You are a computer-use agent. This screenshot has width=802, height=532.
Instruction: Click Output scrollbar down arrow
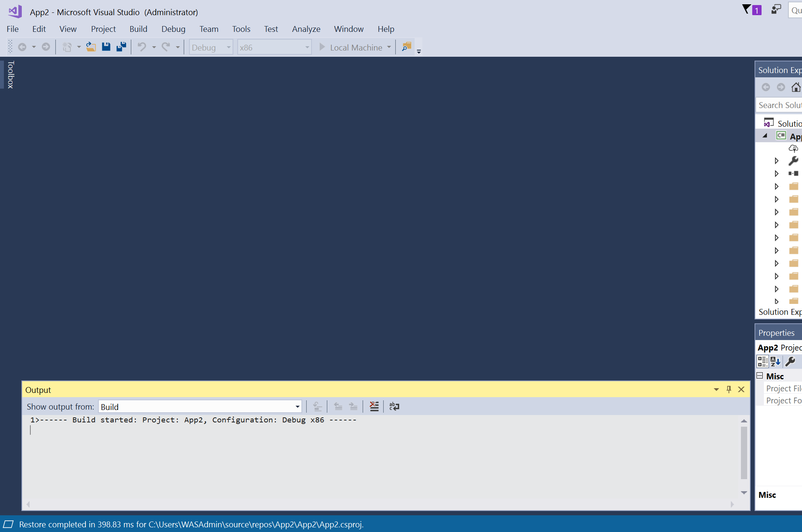744,493
